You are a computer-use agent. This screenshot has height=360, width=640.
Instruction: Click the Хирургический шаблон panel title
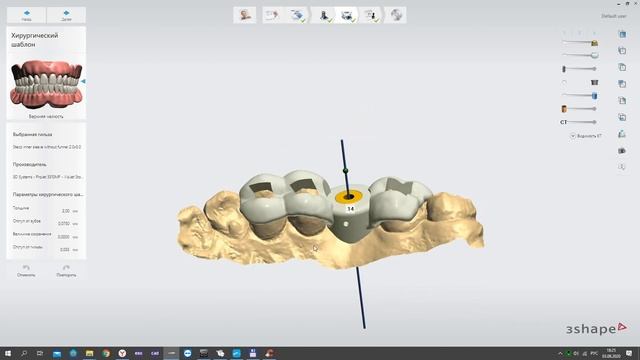[x=35, y=40]
